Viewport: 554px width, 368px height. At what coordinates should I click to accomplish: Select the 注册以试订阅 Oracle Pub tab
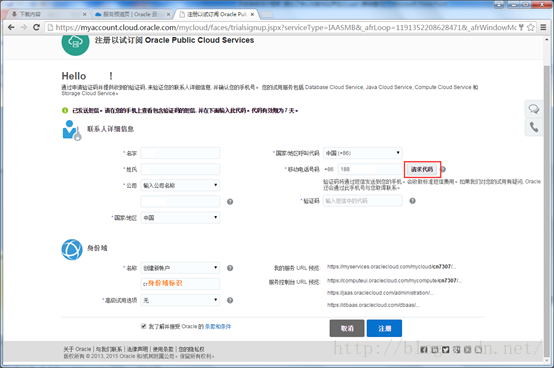(x=216, y=14)
